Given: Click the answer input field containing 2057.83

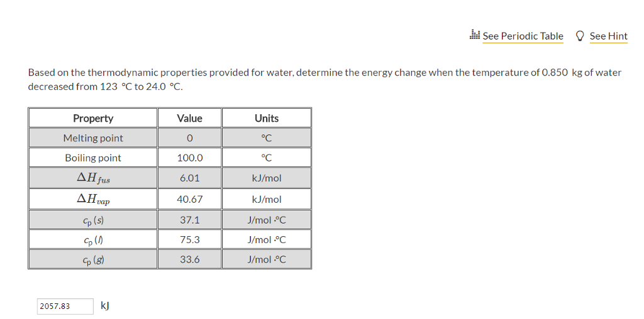Looking at the screenshot, I should (x=65, y=306).
